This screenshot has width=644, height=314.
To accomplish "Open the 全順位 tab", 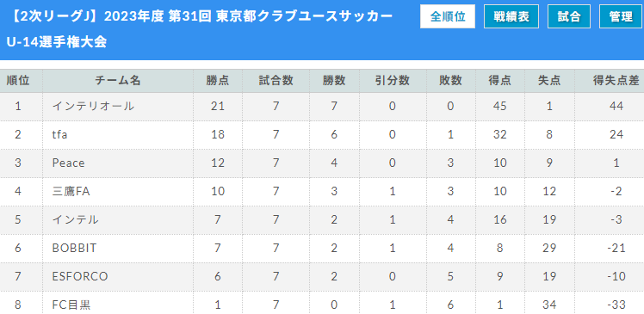I will click(x=447, y=16).
